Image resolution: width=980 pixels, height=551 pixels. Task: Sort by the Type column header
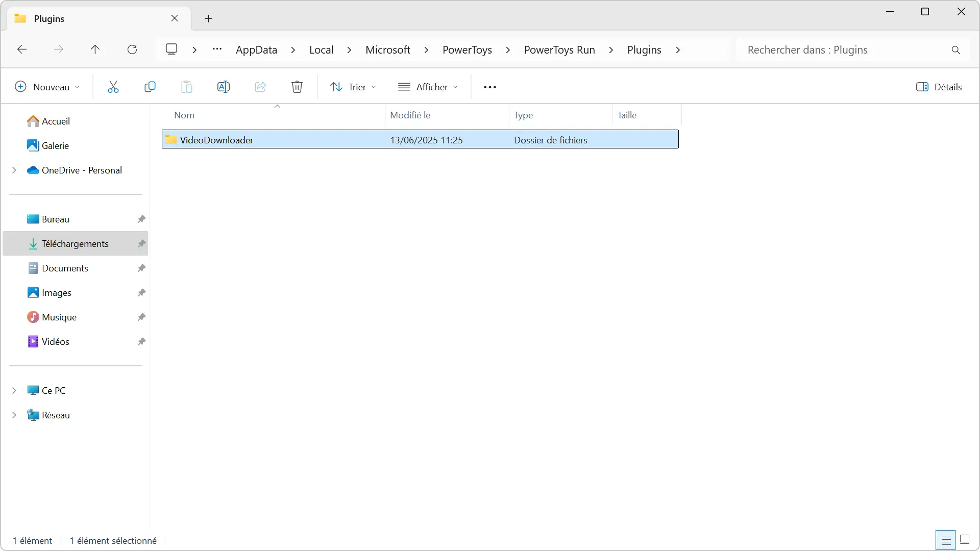pyautogui.click(x=560, y=115)
